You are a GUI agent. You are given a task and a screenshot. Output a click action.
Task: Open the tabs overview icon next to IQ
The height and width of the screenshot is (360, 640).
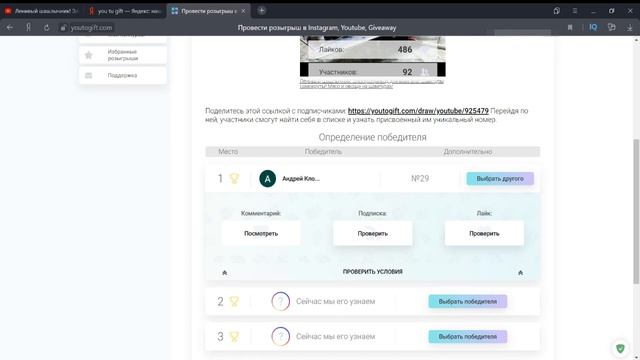click(611, 27)
